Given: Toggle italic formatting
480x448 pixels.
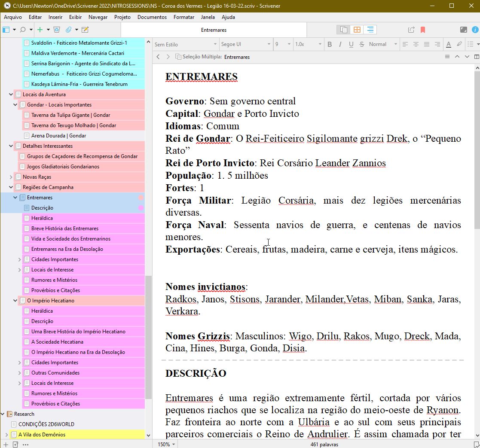Looking at the screenshot, I should pos(340,44).
